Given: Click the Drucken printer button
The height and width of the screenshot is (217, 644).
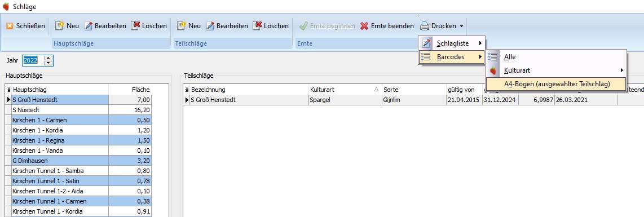Looking at the screenshot, I should [438, 26].
